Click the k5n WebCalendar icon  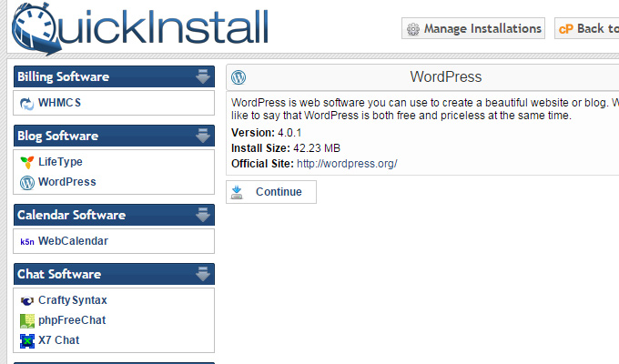[26, 242]
